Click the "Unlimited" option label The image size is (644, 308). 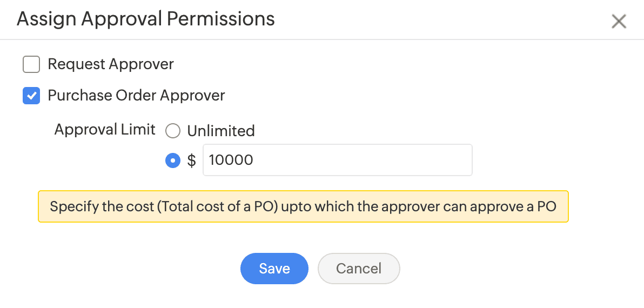coord(220,131)
